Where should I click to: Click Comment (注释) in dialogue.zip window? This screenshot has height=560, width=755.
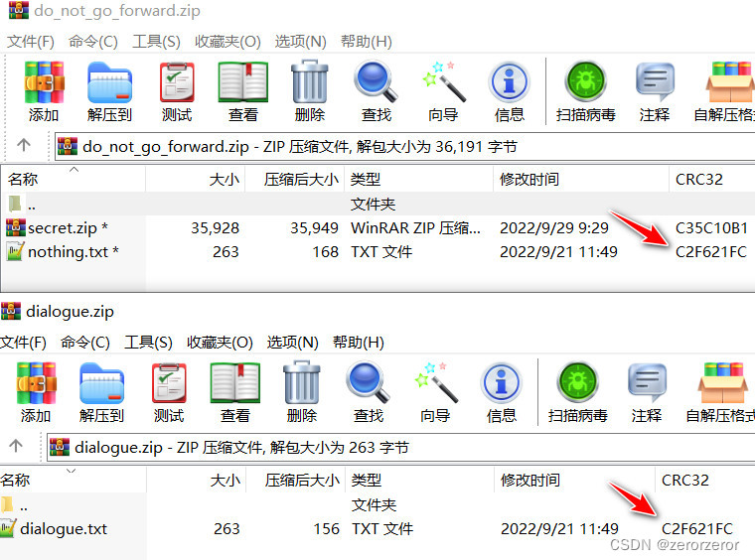(x=647, y=392)
